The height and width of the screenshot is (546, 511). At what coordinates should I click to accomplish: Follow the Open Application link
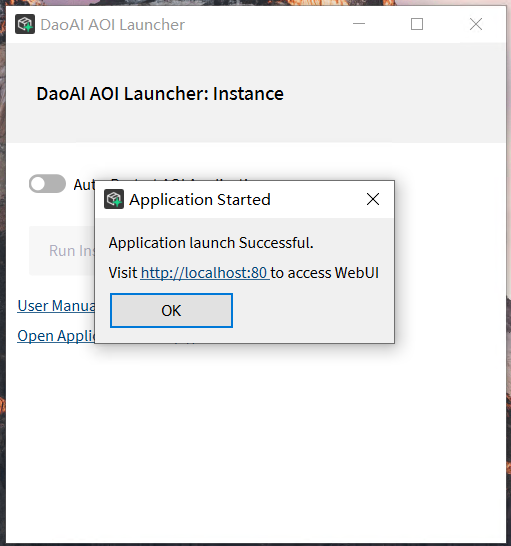(56, 336)
